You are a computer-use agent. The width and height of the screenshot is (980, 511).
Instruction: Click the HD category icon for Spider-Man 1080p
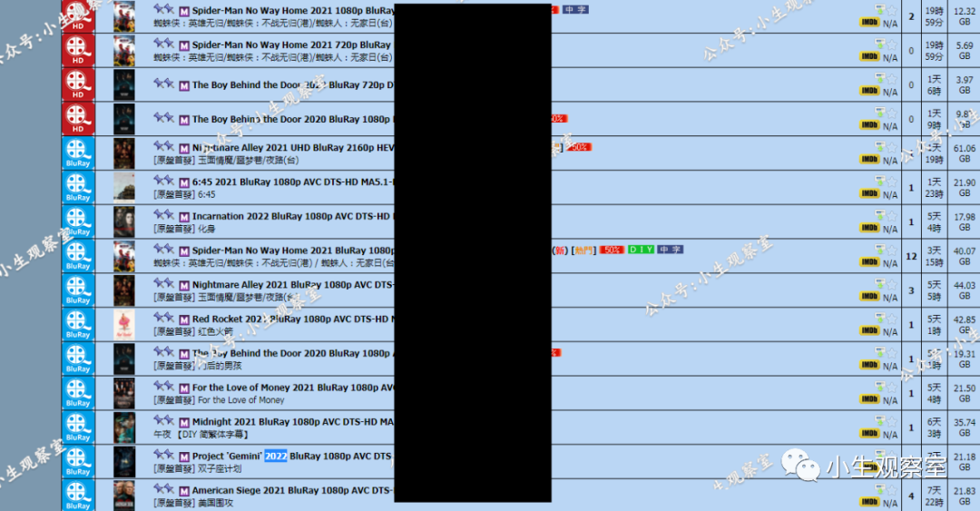tap(78, 15)
